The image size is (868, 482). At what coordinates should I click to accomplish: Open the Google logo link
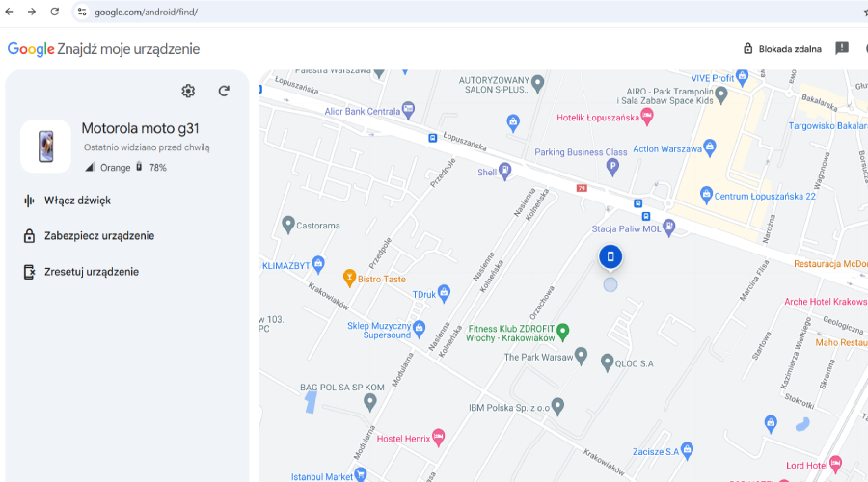click(x=30, y=49)
